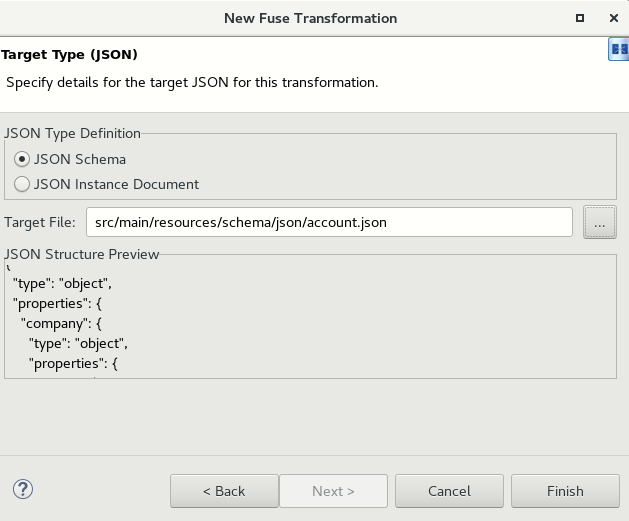Choose JSON Instance Document type
Screen dimensions: 629x521
point(22,184)
